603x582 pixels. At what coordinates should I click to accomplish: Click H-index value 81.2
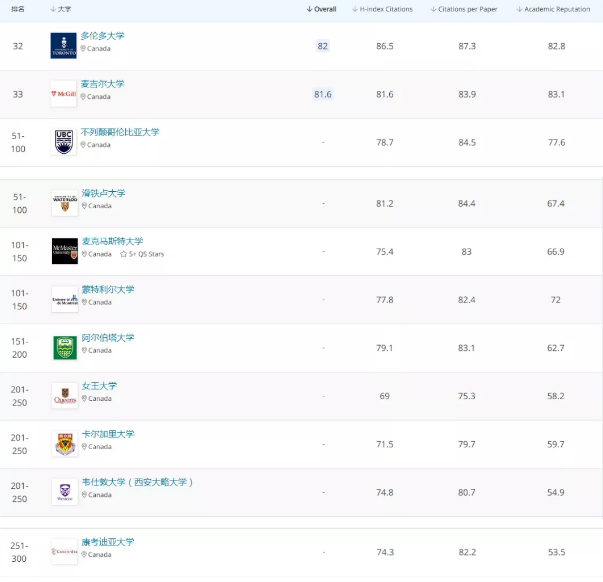(385, 203)
